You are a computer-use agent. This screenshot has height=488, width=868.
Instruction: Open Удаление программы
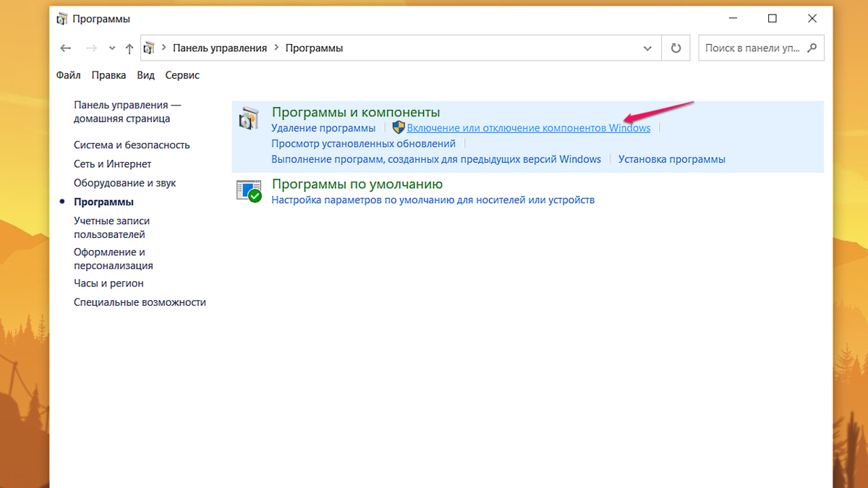(323, 127)
